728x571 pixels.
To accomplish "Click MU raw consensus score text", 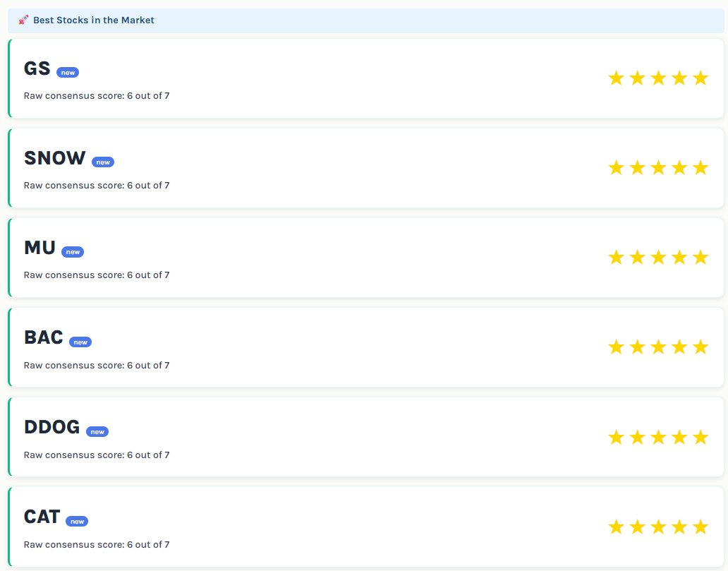I will (97, 275).
